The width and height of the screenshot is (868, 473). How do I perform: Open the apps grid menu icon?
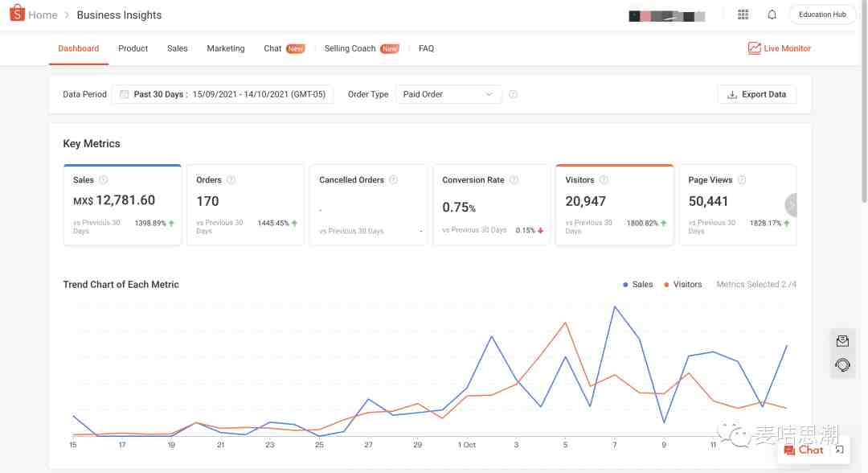click(743, 14)
